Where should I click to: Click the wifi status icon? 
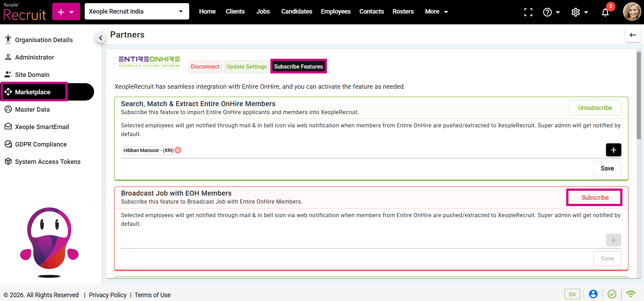coord(630,294)
